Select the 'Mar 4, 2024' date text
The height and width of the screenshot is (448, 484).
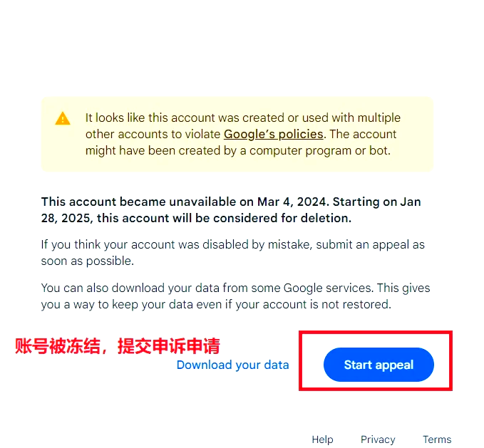point(292,202)
